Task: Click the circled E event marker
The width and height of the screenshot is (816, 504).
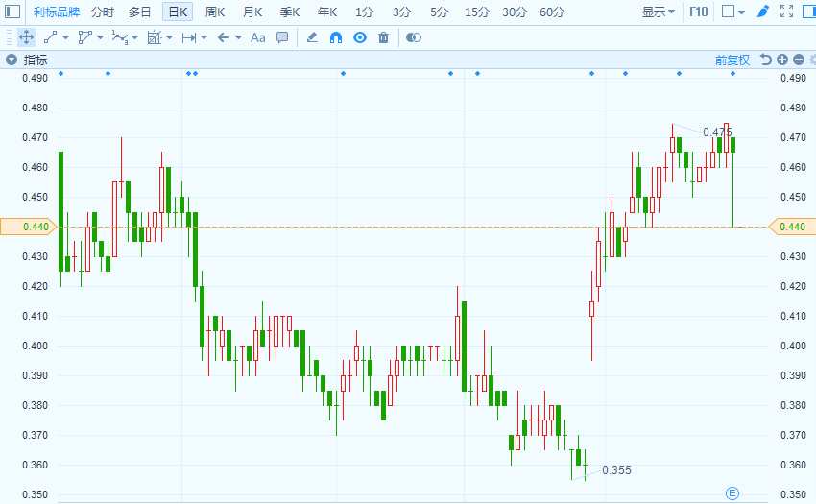Action: 732,493
